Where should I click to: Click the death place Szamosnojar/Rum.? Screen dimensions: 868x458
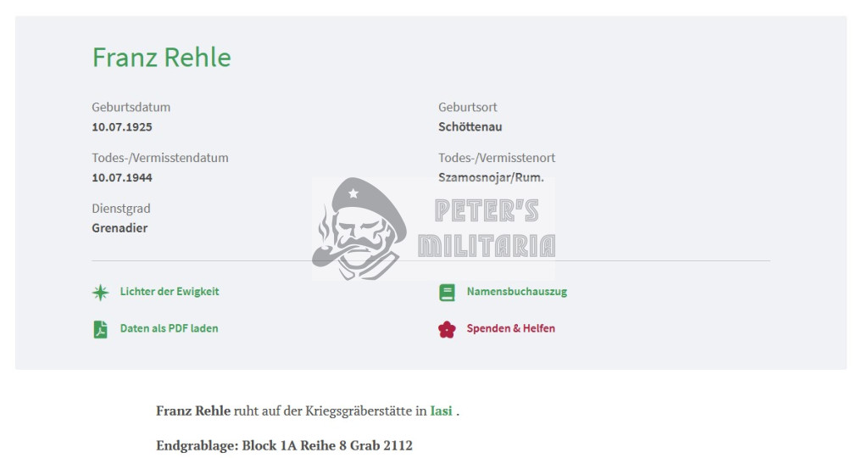tap(491, 178)
